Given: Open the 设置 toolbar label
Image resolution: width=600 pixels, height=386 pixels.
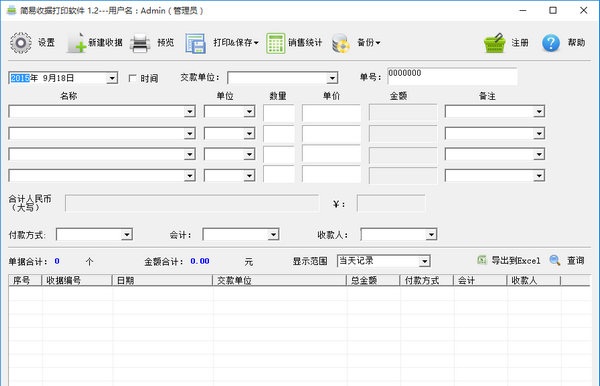Looking at the screenshot, I should click(46, 42).
